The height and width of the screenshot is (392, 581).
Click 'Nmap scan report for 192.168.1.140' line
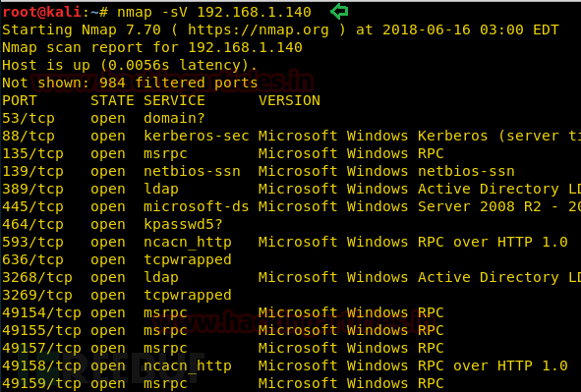point(152,48)
